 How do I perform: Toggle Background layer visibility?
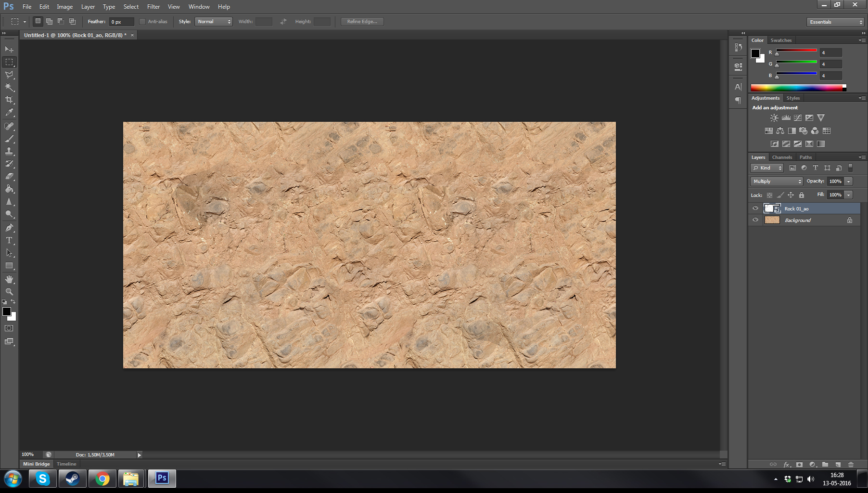tap(755, 220)
